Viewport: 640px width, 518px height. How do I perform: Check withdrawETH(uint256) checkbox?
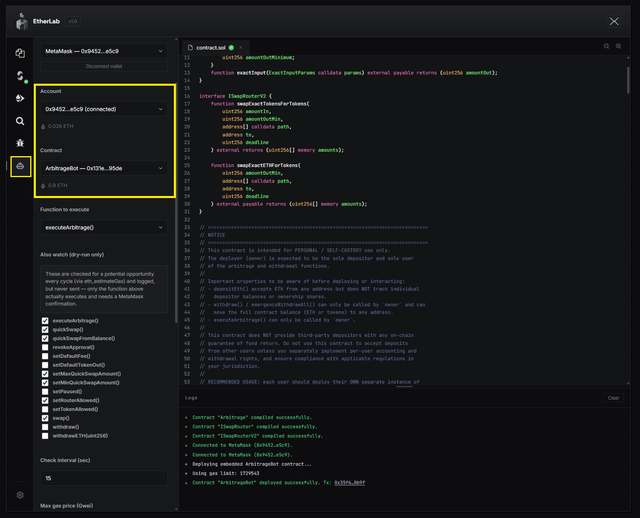tap(45, 436)
